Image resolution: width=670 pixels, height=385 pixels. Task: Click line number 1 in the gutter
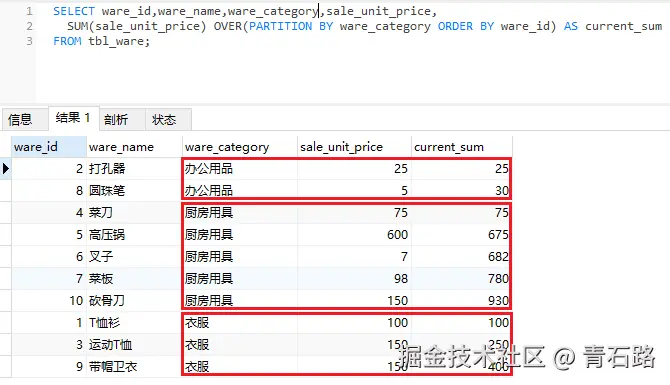pos(29,11)
